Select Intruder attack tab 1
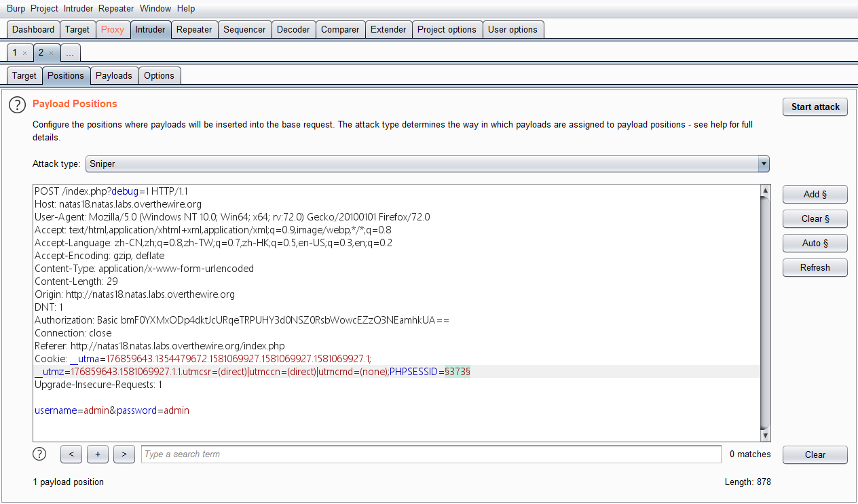The image size is (858, 504). tap(15, 53)
